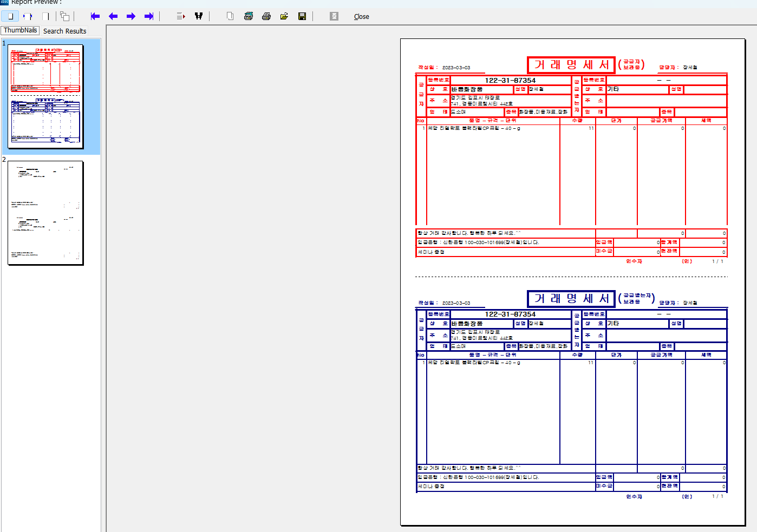Jump to the first page

tap(95, 16)
